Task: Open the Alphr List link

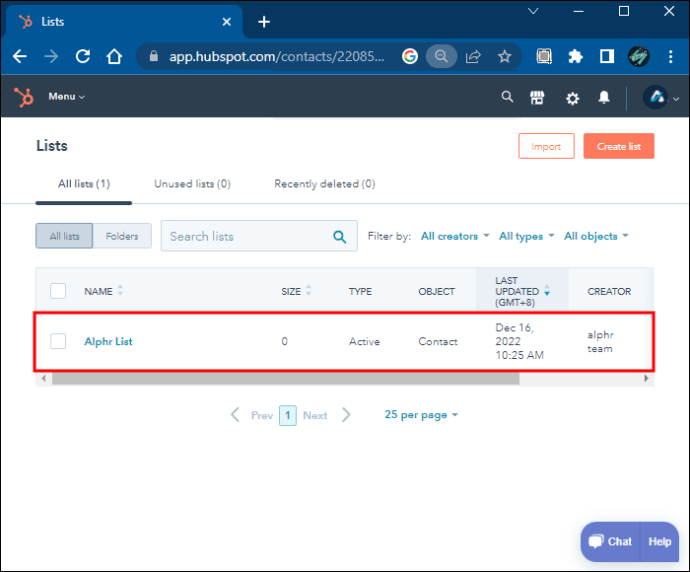Action: [108, 341]
